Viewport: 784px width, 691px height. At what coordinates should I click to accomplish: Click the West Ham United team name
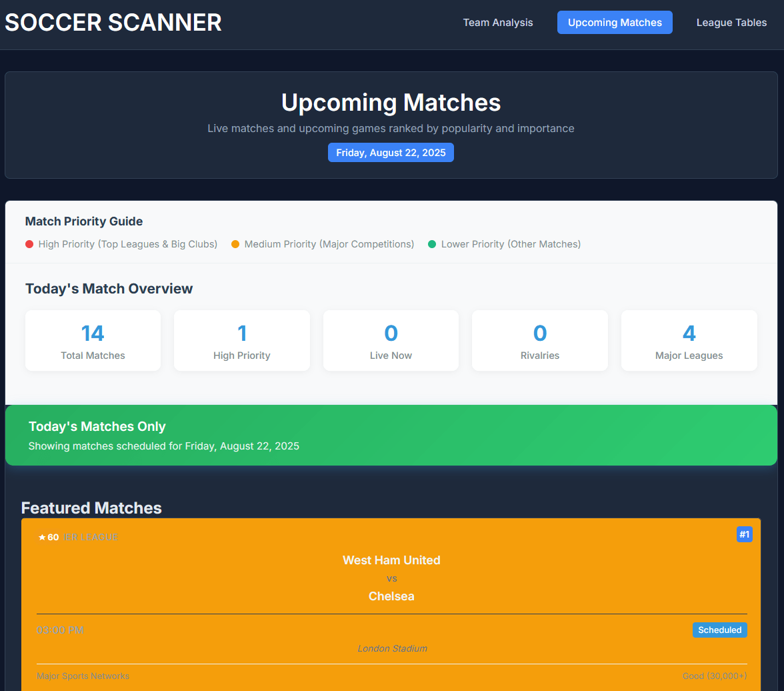[391, 560]
